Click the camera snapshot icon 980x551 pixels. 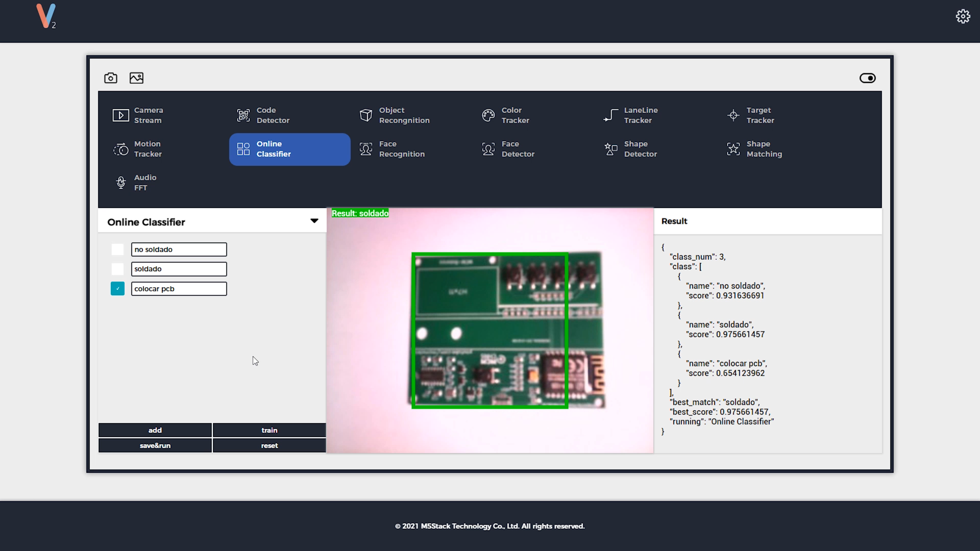pos(111,78)
